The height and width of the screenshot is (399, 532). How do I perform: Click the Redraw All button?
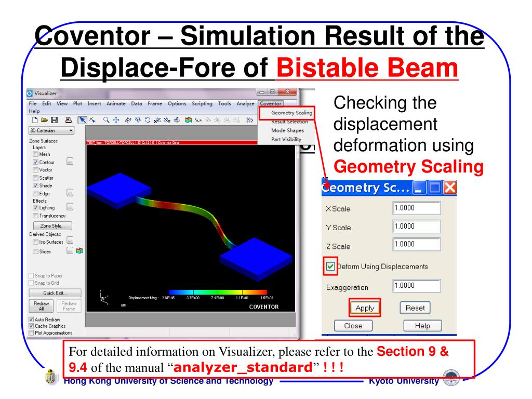42,305
